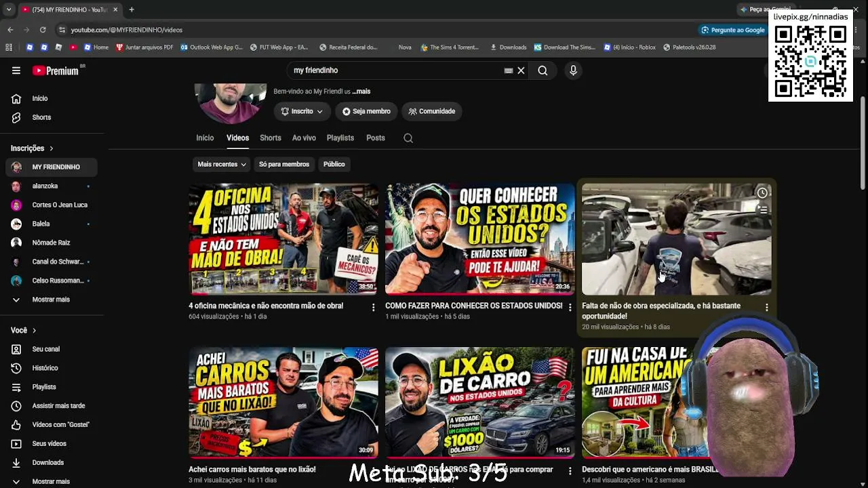Viewport: 868px width, 488px height.
Task: Open Paletools bookmark
Action: point(690,47)
